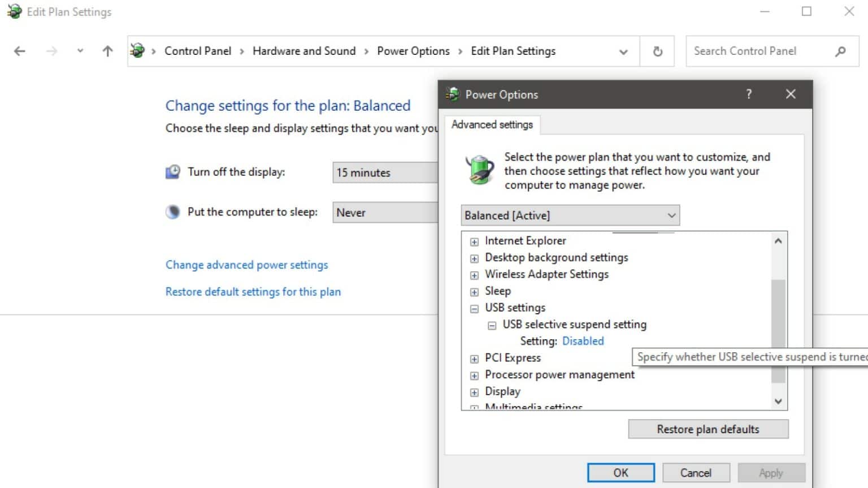The image size is (868, 488).
Task: Click the help question mark on the Power Options dialog
Action: tap(749, 94)
